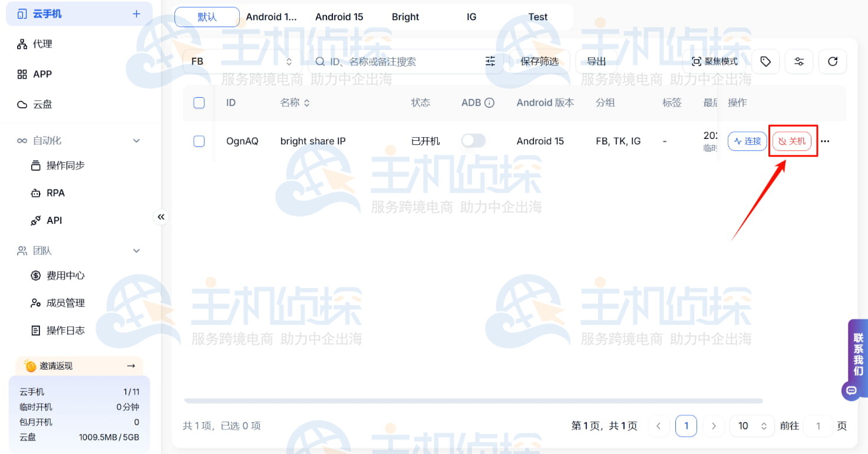The width and height of the screenshot is (868, 454).
Task: Toggle the ADB switch for OgnAQ
Action: point(474,141)
